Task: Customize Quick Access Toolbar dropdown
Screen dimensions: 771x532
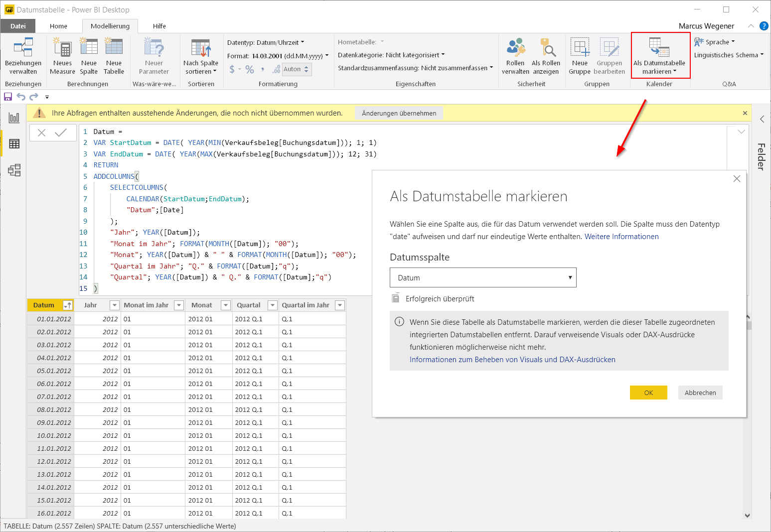Action: click(47, 97)
